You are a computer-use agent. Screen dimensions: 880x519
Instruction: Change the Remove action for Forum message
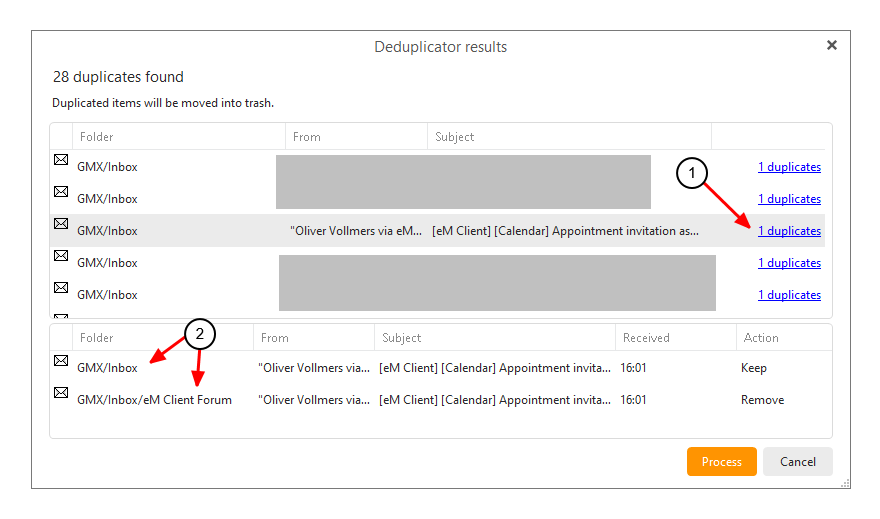[x=762, y=400]
